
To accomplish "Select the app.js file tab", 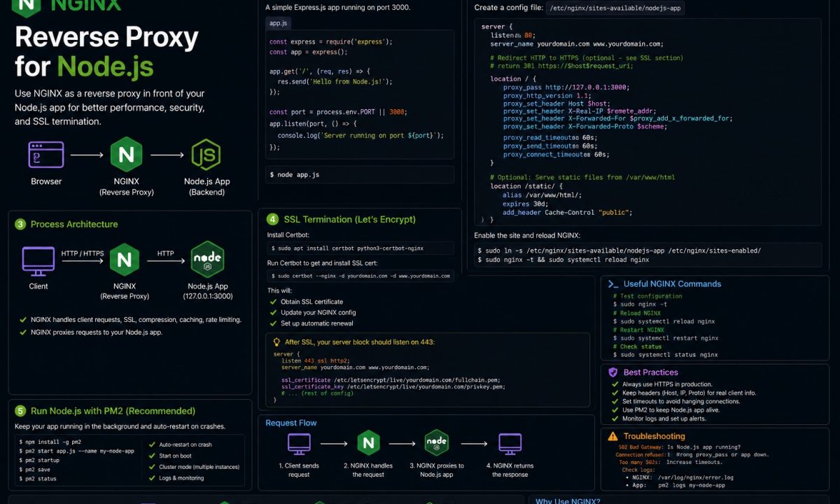I will pos(279,23).
